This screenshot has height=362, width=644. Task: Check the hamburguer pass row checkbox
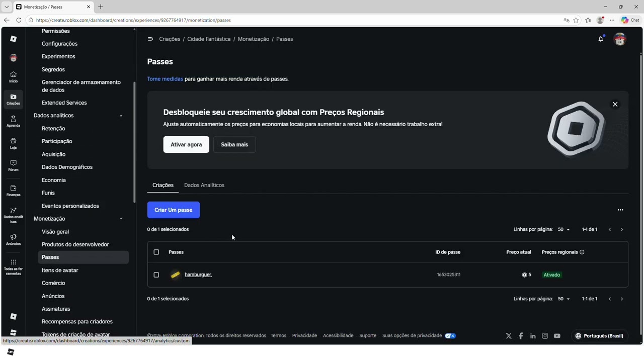156,275
